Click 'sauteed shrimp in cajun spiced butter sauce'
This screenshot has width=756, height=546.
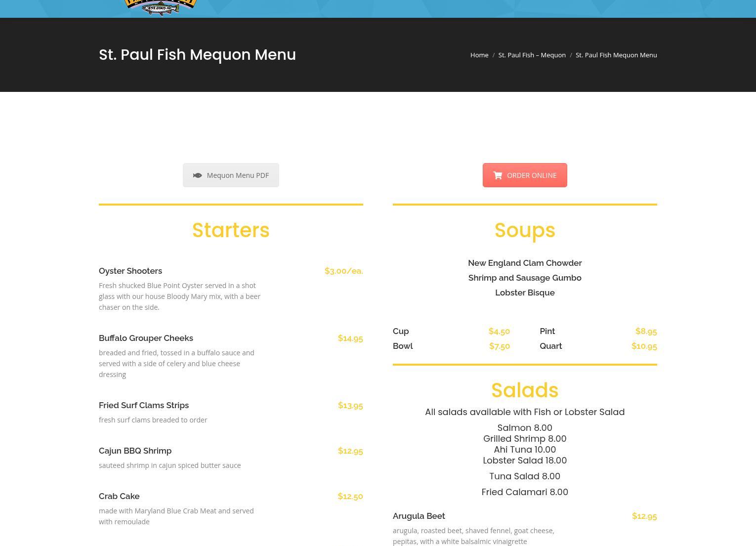pos(170,465)
